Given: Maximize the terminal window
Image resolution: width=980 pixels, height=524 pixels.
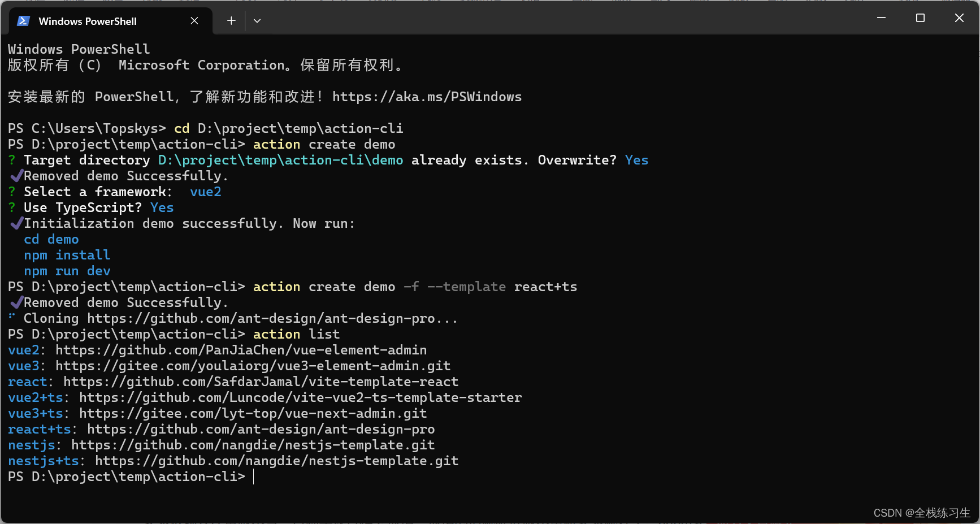Looking at the screenshot, I should [920, 18].
